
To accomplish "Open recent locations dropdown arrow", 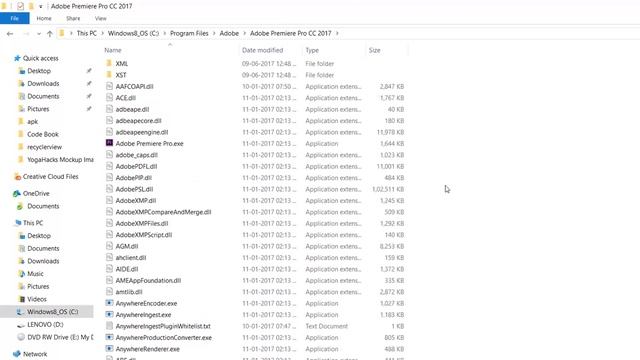I will coord(39,33).
